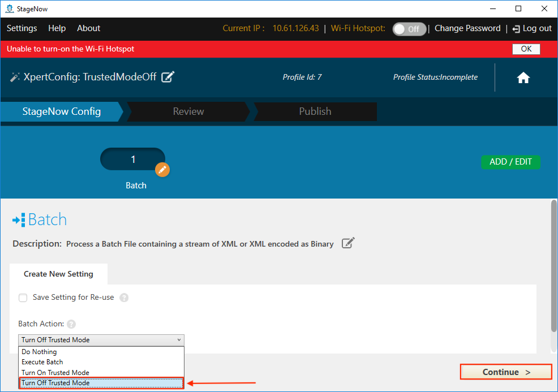The height and width of the screenshot is (392, 558).
Task: Toggle the Wi-Fi Hotspot switch
Action: (409, 29)
